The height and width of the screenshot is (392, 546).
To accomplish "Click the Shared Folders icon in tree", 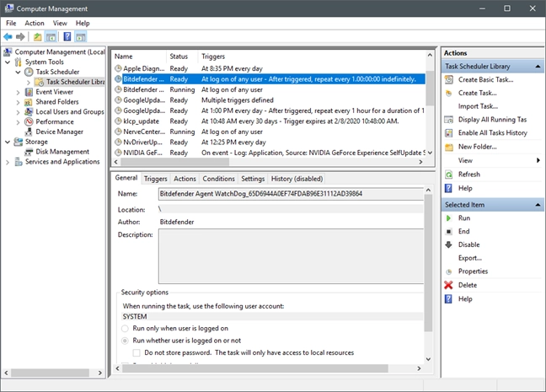I will click(x=29, y=102).
